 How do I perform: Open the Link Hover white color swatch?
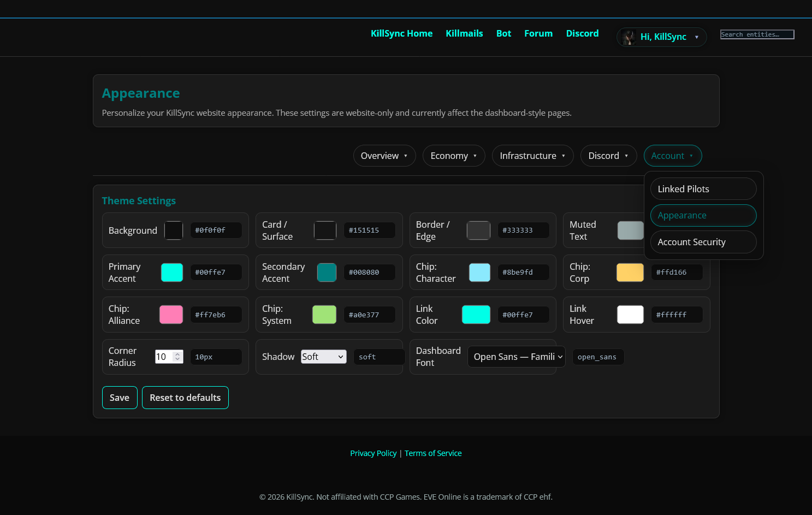(x=630, y=315)
